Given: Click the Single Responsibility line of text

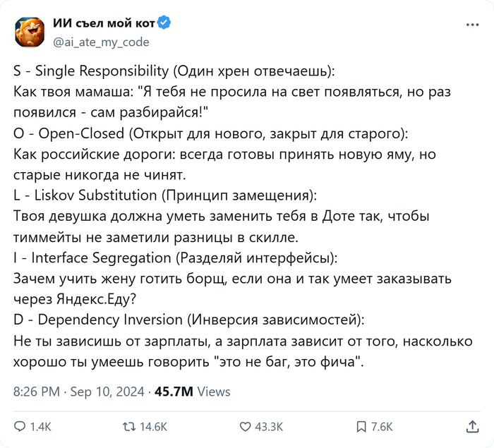Looking at the screenshot, I should [174, 71].
